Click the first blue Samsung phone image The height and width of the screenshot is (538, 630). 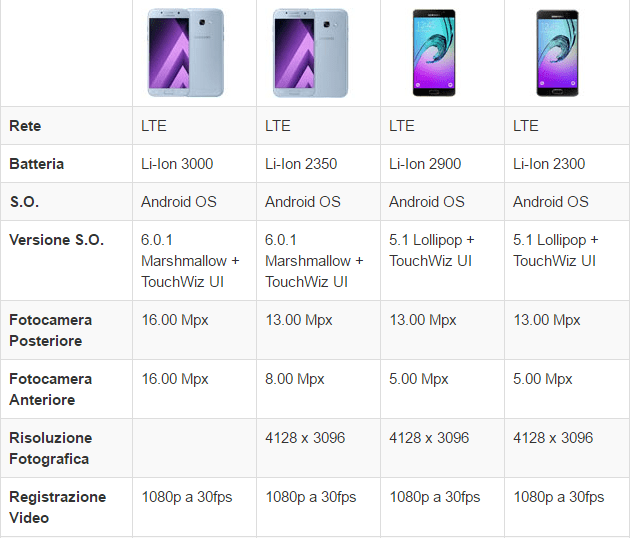tap(185, 53)
